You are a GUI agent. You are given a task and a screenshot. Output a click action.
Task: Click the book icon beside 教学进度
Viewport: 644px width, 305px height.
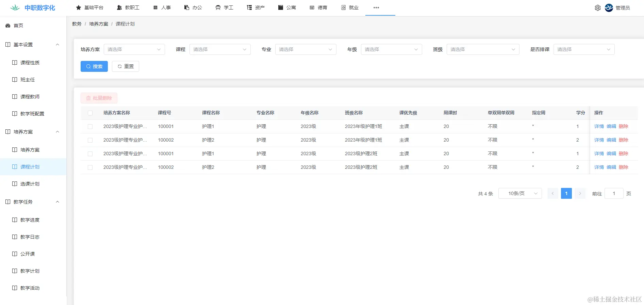[15, 220]
